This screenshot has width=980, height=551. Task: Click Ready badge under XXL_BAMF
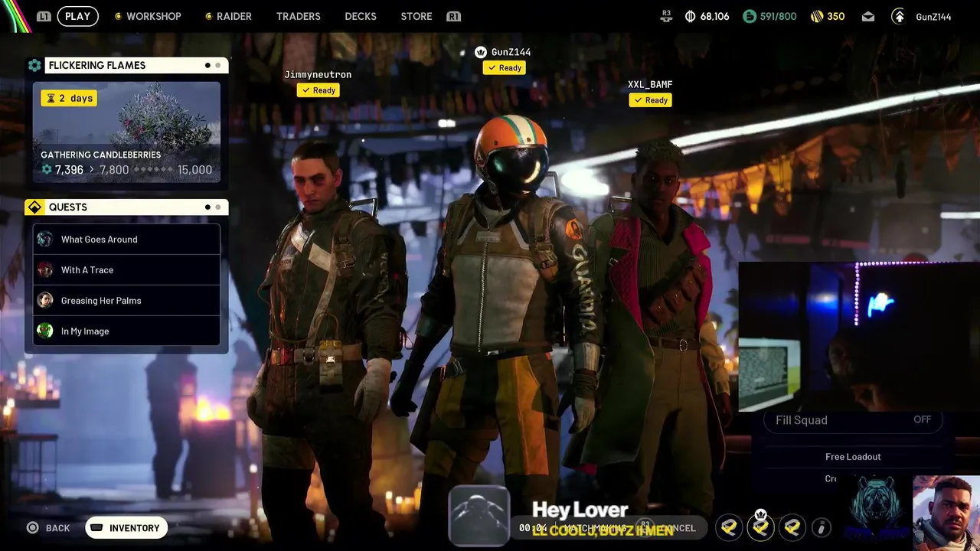[x=651, y=100]
